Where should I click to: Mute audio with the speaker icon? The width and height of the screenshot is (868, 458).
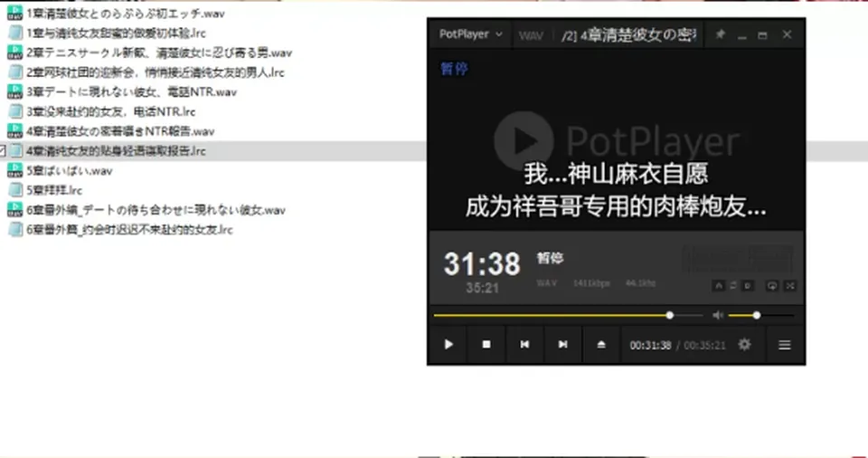pyautogui.click(x=718, y=315)
